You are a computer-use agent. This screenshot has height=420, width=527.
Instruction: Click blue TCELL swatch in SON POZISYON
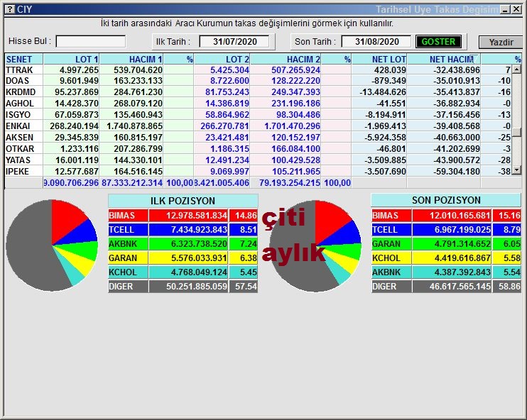[x=391, y=230]
